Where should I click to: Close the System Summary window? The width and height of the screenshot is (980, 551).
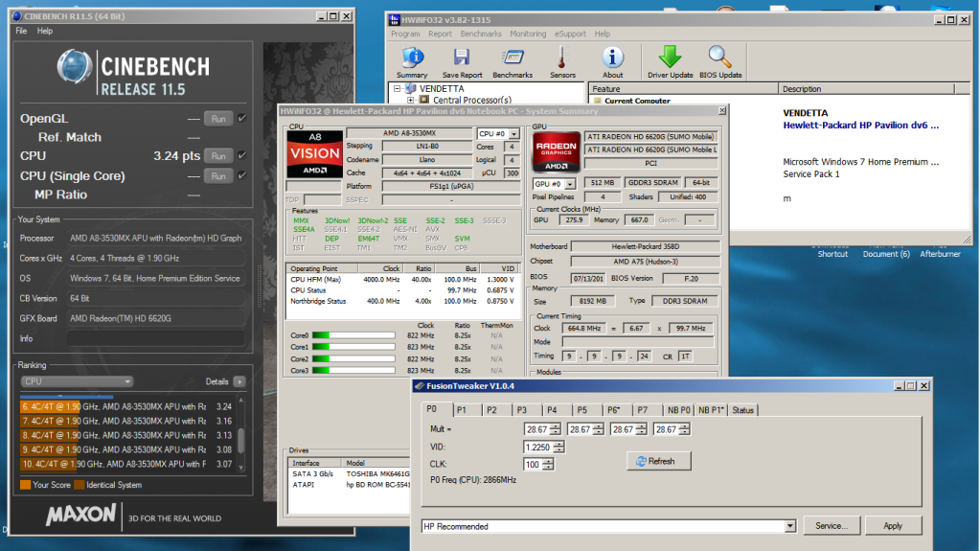[722, 111]
